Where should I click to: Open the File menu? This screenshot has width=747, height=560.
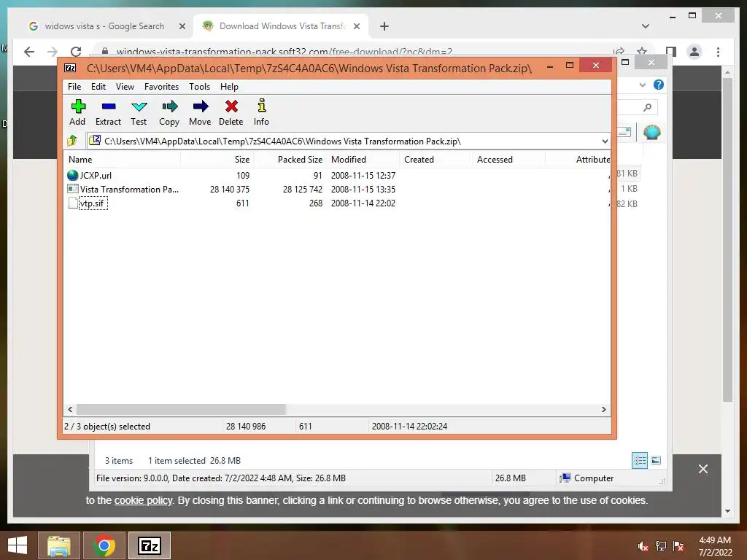(74, 87)
